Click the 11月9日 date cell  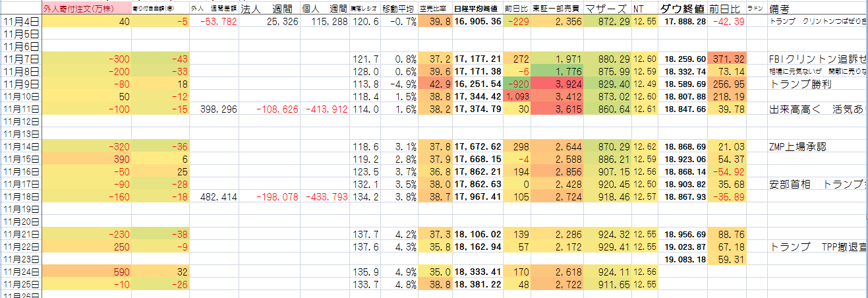click(x=20, y=84)
